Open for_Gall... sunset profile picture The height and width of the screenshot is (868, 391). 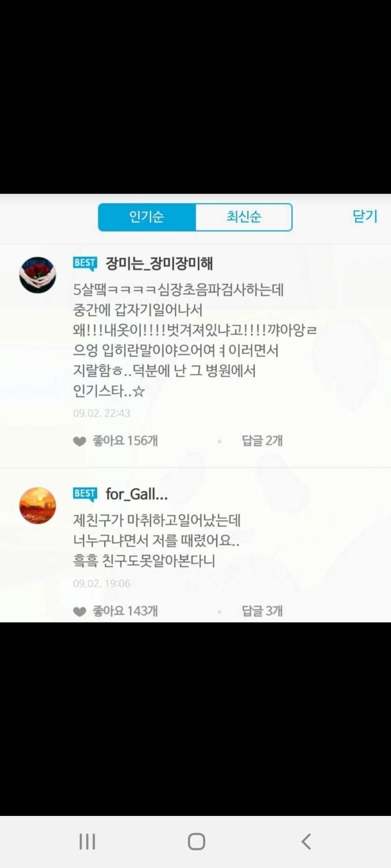(x=37, y=506)
